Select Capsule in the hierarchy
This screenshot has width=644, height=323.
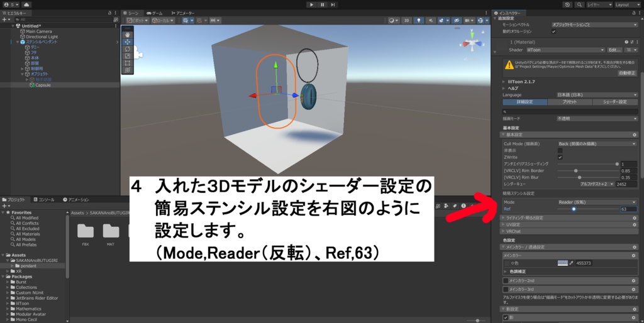pos(43,85)
